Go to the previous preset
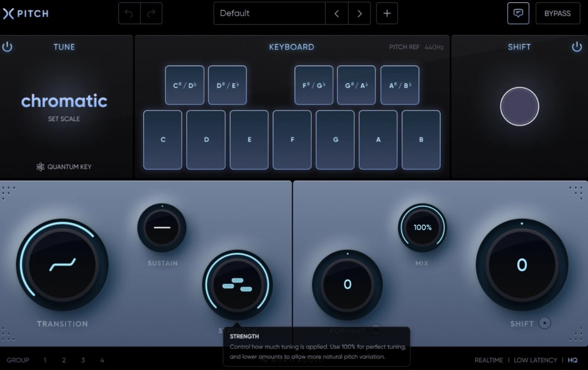 click(337, 13)
